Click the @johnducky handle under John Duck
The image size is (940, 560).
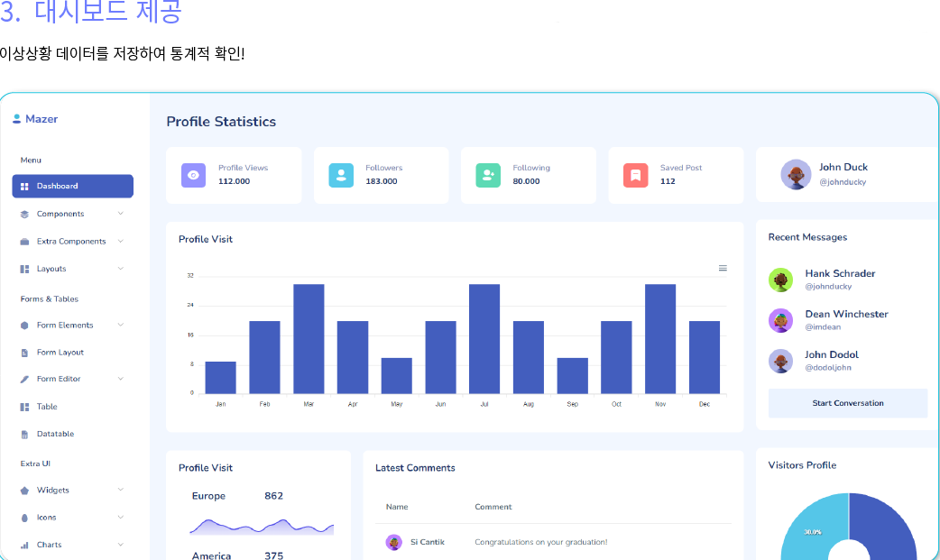843,181
